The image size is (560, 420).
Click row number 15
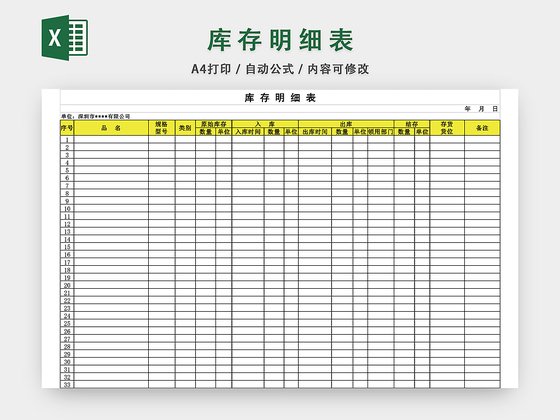(x=67, y=247)
